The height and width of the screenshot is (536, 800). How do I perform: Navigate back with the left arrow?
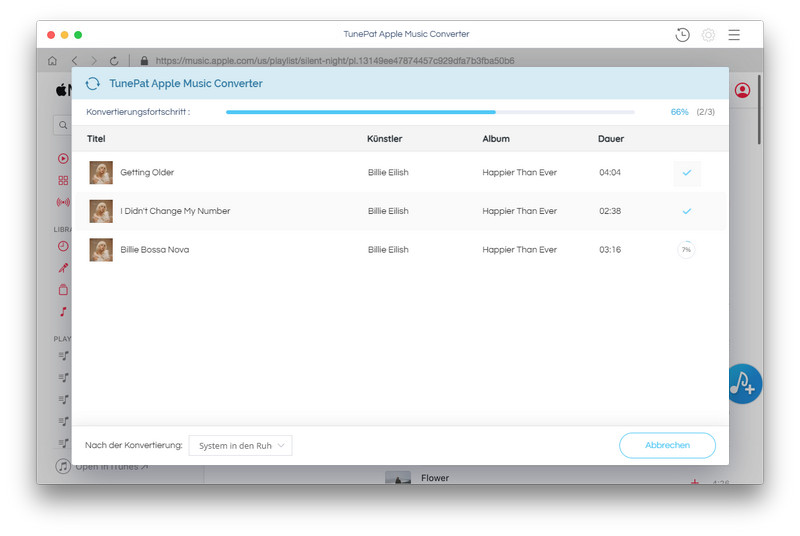click(74, 61)
